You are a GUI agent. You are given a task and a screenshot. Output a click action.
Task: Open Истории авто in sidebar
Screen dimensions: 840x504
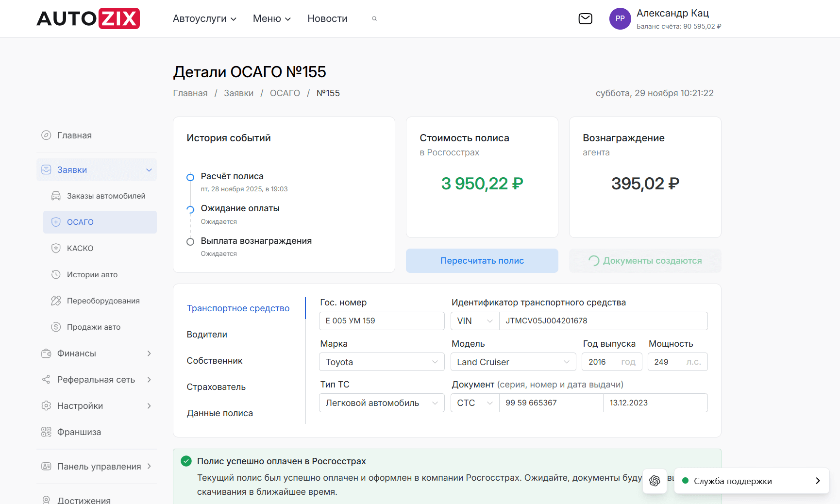(x=92, y=274)
